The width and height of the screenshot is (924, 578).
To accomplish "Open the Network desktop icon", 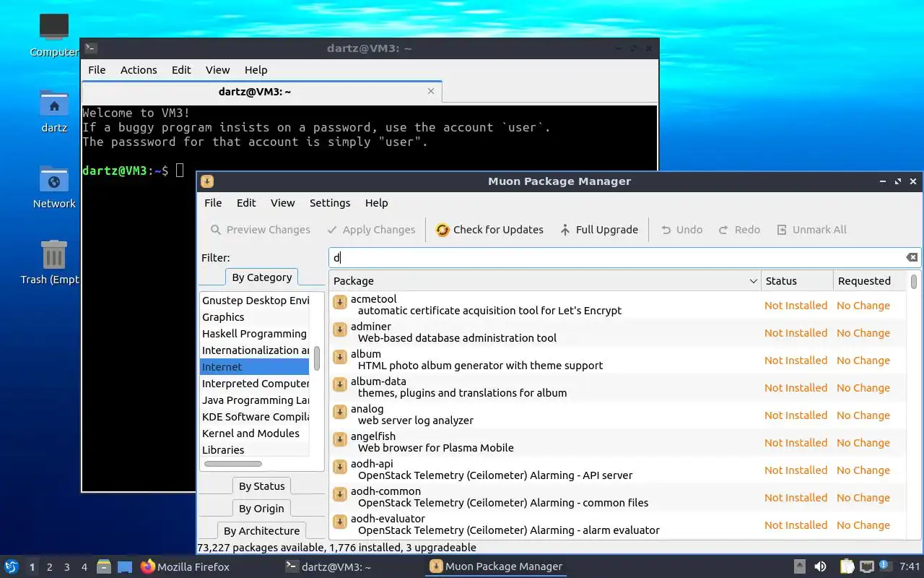I will tap(54, 188).
